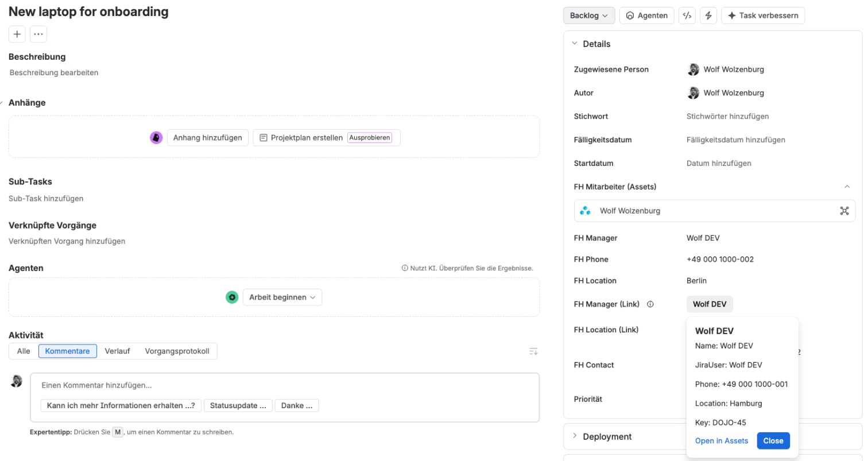Switch to the Verlauf activity tab
Viewport: 868px width, 461px height.
(117, 351)
